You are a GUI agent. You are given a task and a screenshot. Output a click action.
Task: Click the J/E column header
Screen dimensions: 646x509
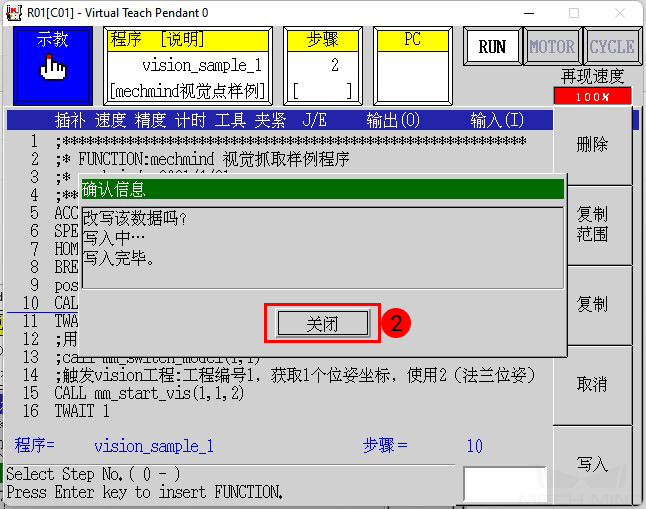315,120
